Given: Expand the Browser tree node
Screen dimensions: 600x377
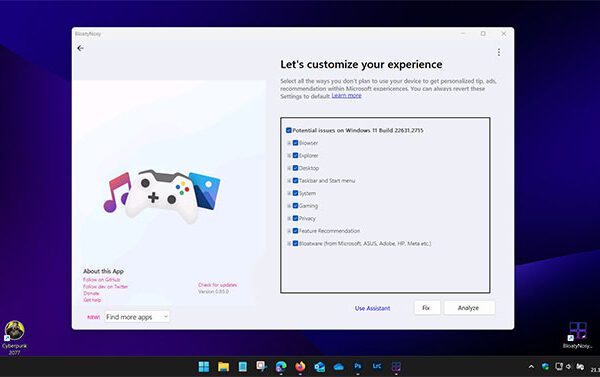Looking at the screenshot, I should tap(289, 143).
